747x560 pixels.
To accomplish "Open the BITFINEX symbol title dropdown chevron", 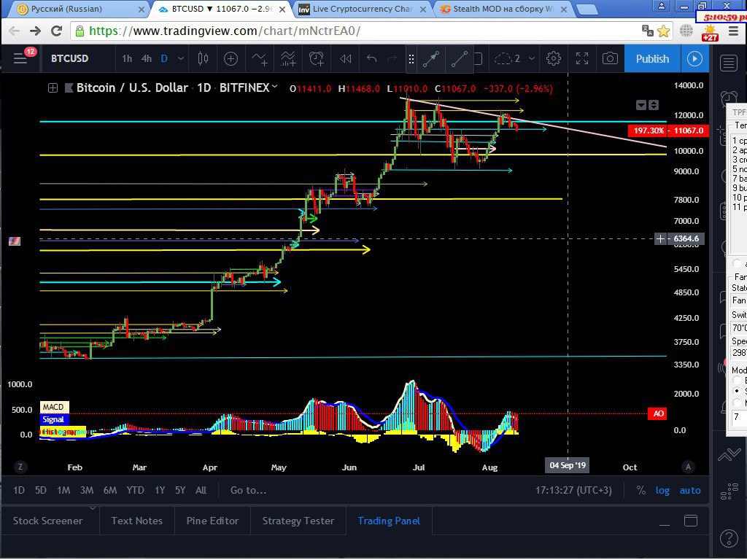I will 274,87.
